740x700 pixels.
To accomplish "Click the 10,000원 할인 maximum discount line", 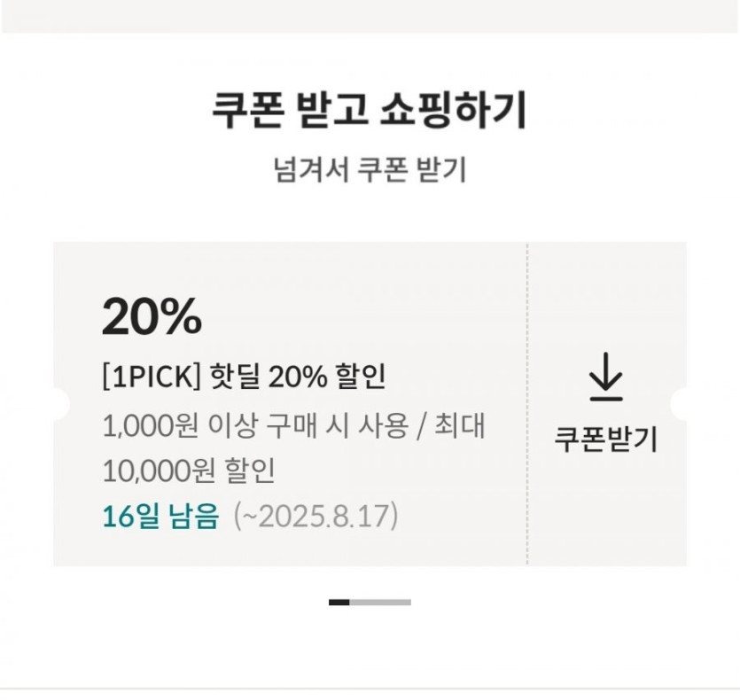I will click(x=188, y=471).
